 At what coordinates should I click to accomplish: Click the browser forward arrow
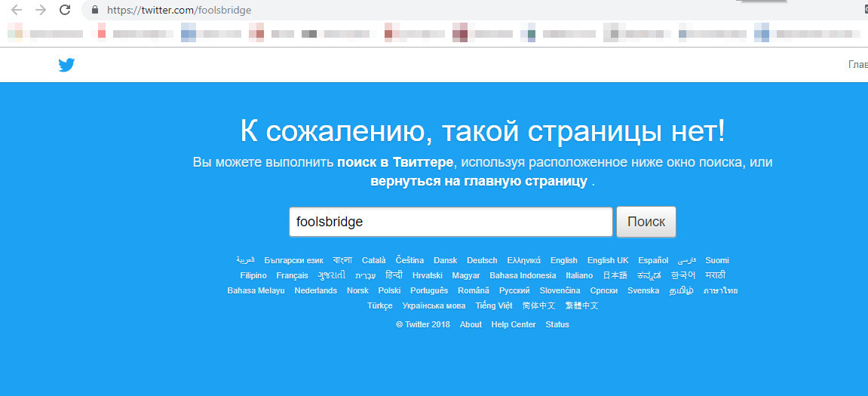pos(41,10)
